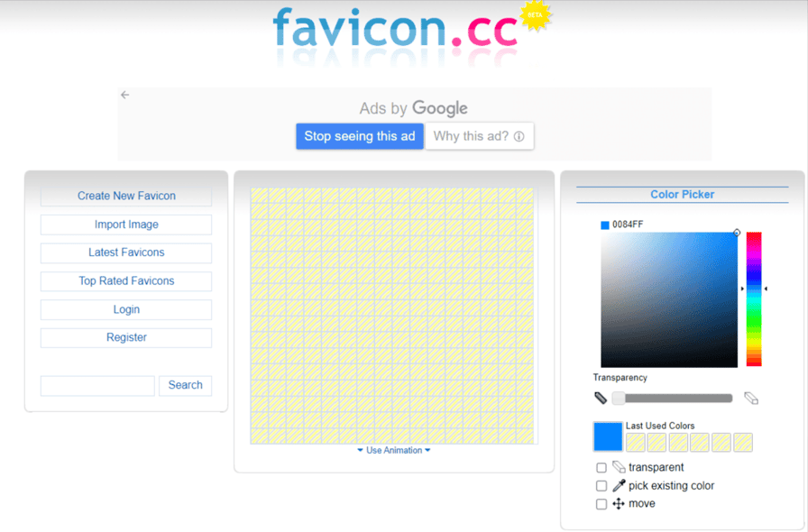Image resolution: width=808 pixels, height=532 pixels.
Task: Open the Latest Favicons page
Action: tap(125, 252)
